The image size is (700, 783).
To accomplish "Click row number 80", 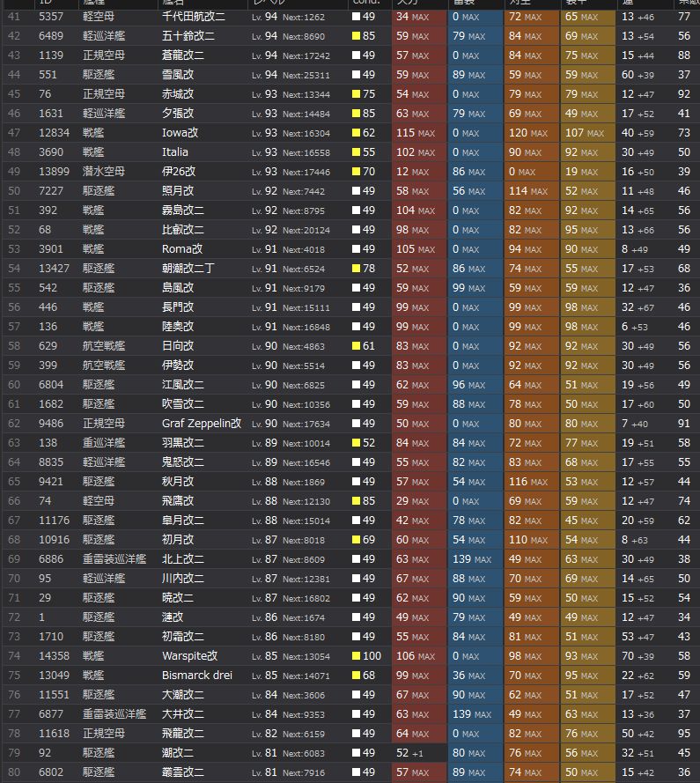I will pos(14,772).
